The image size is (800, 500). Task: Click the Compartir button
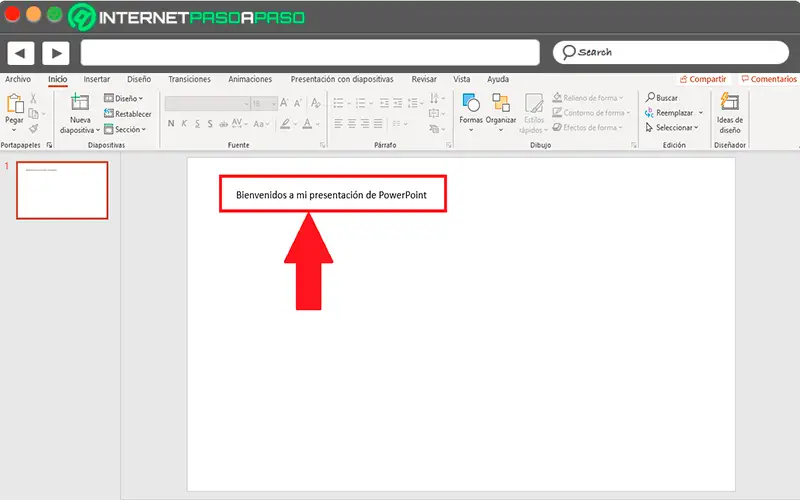703,79
